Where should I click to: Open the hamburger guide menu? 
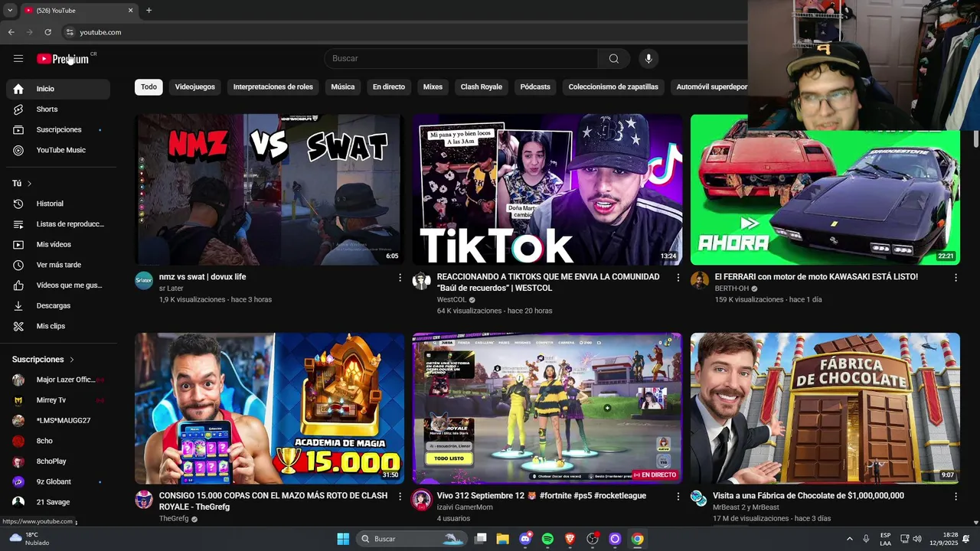pos(18,59)
